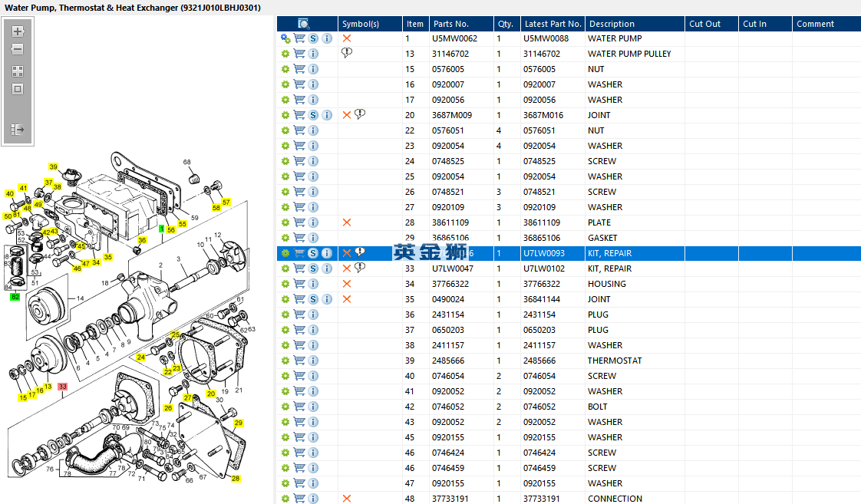
Task: Click the Item column header
Action: point(415,24)
